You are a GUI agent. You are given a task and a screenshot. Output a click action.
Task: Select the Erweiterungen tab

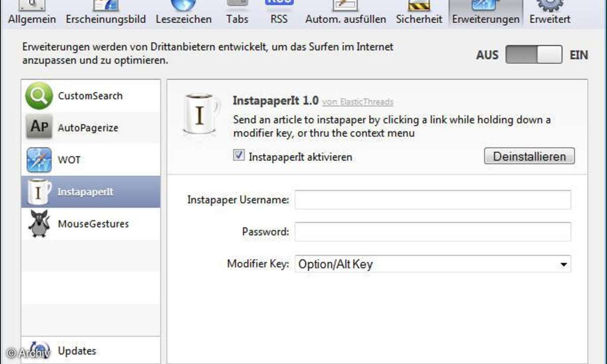point(486,14)
